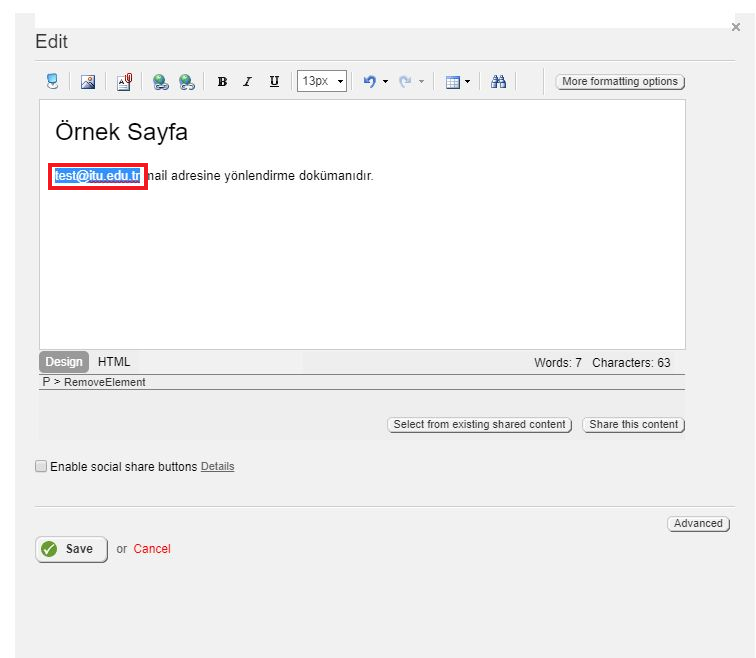
Task: Click the Characters: 63 counter
Action: 631,363
